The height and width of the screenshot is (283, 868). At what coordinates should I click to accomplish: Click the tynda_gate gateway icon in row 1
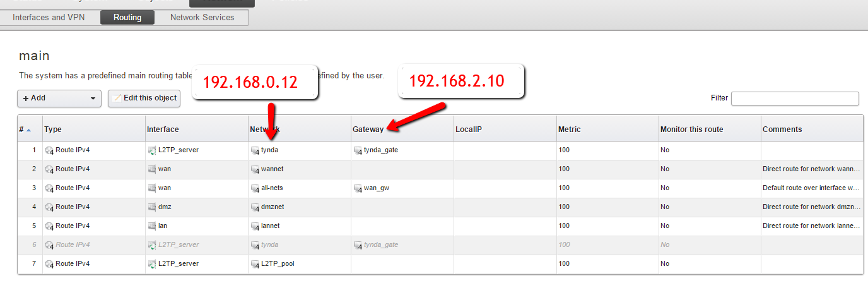click(x=358, y=150)
